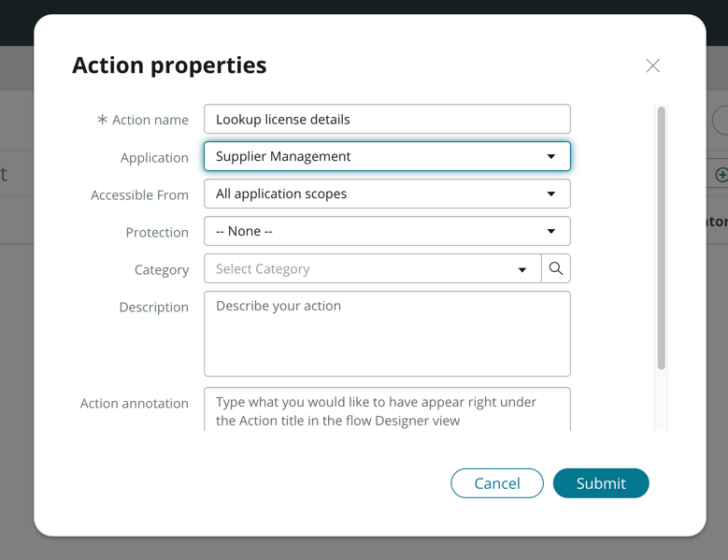This screenshot has width=728, height=560.
Task: Click the Accessible From field label
Action: pyautogui.click(x=139, y=195)
